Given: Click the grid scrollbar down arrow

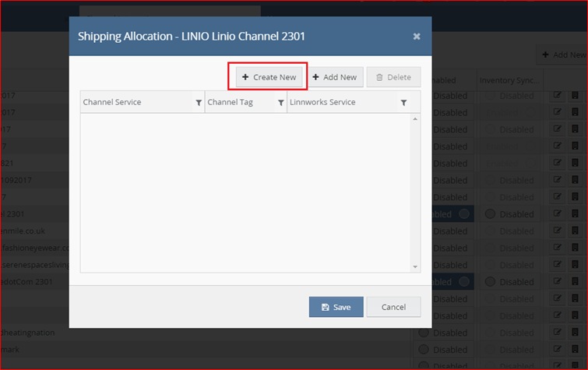Looking at the screenshot, I should [x=415, y=267].
